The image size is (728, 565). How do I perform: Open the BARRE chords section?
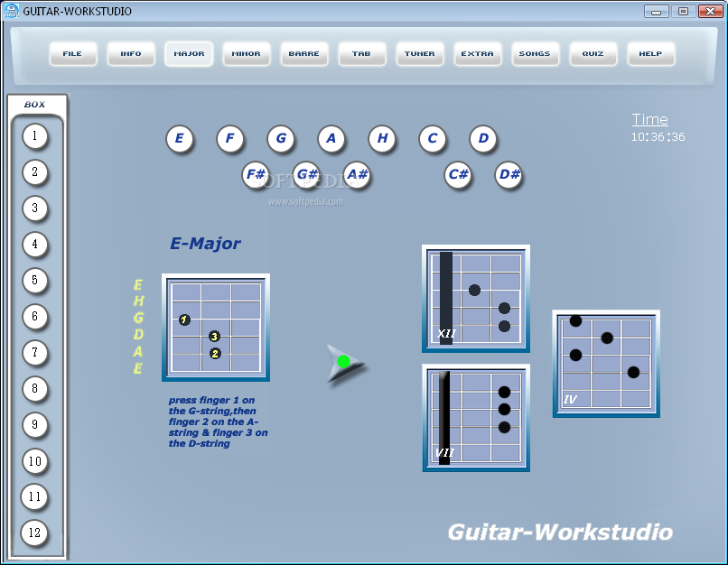coord(304,54)
